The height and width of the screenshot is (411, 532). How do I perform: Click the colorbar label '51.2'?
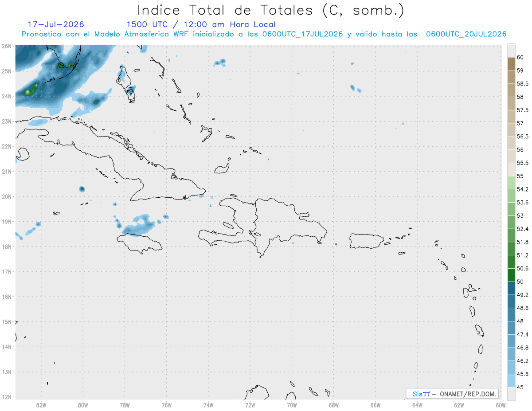pyautogui.click(x=522, y=255)
